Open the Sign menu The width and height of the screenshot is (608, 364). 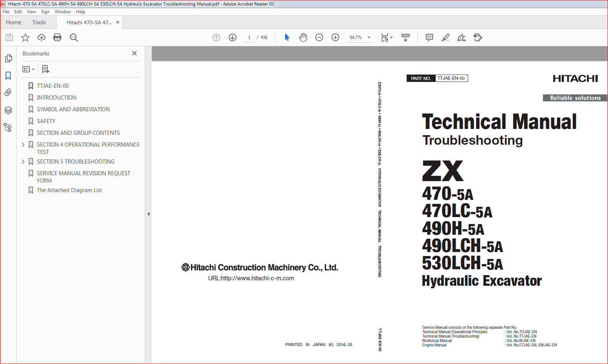point(45,12)
